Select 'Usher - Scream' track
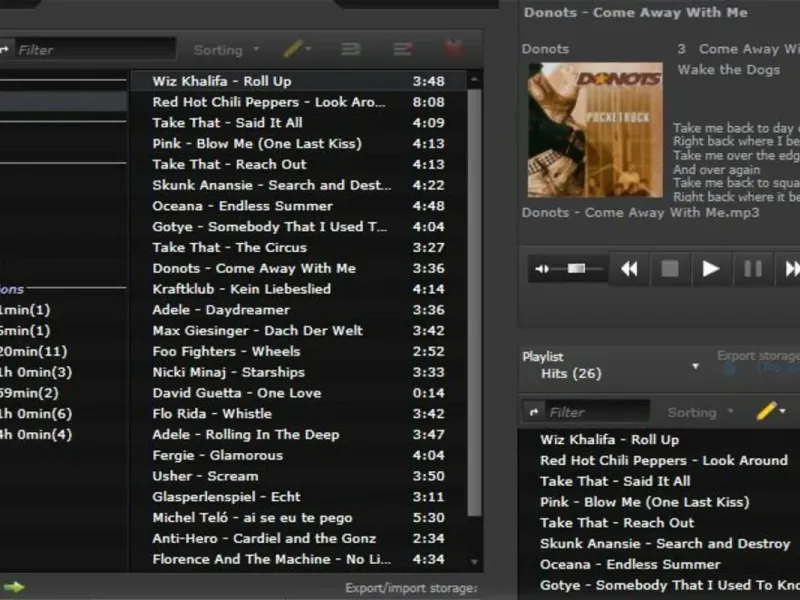 [x=298, y=477]
